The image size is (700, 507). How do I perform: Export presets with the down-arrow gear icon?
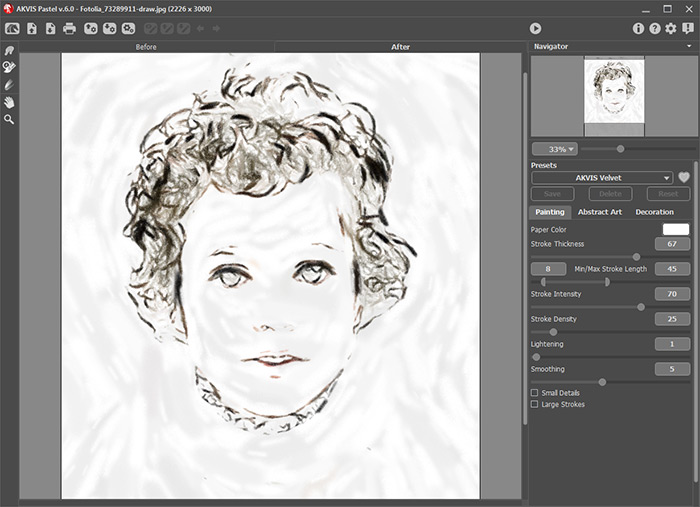click(109, 29)
